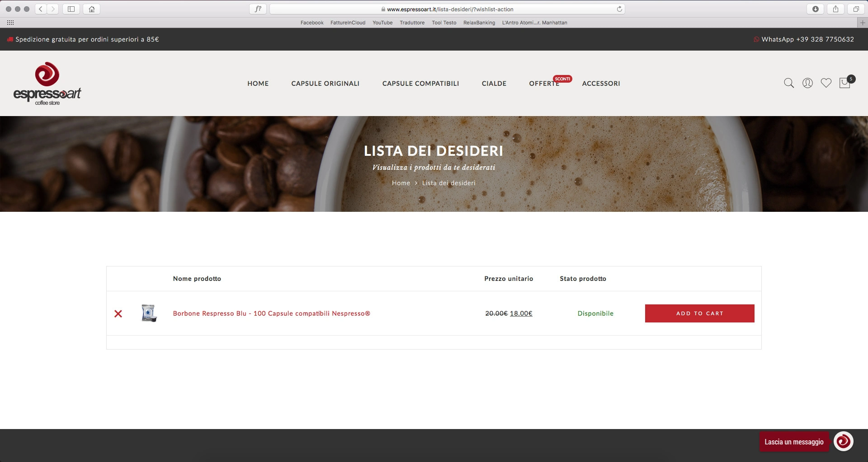The width and height of the screenshot is (868, 462).
Task: Click the Disponibile status text
Action: tap(595, 313)
